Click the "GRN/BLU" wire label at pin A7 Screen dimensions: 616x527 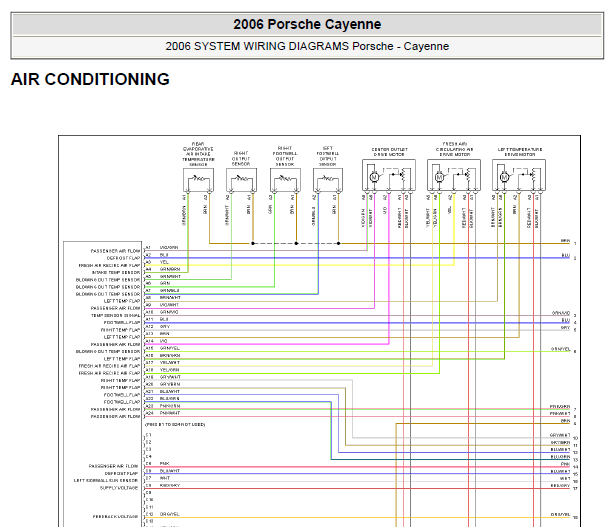click(x=169, y=291)
